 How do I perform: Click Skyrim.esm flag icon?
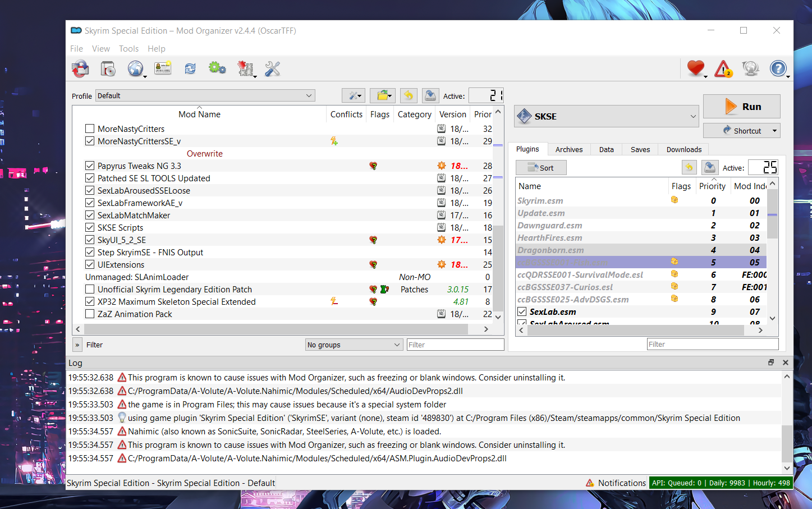(675, 200)
